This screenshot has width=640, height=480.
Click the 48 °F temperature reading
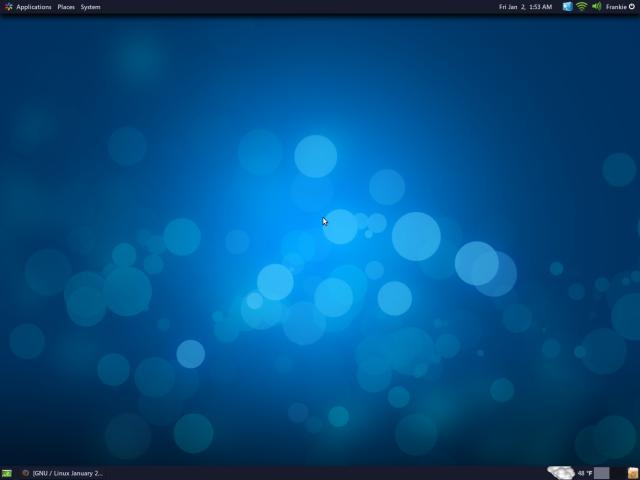(585, 473)
